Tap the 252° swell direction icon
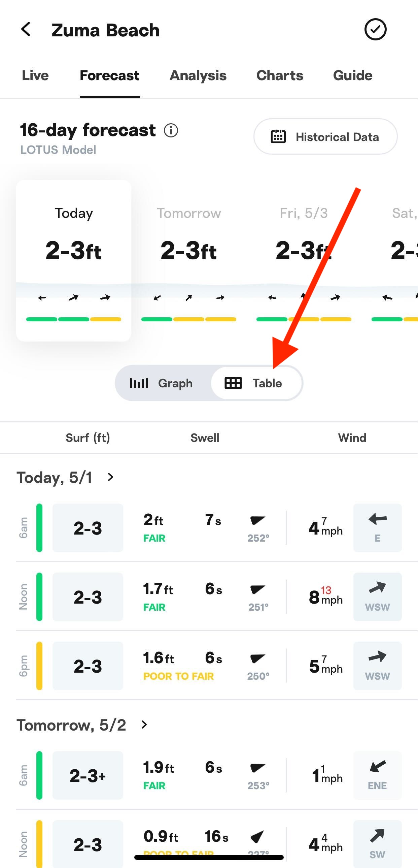 pyautogui.click(x=258, y=520)
